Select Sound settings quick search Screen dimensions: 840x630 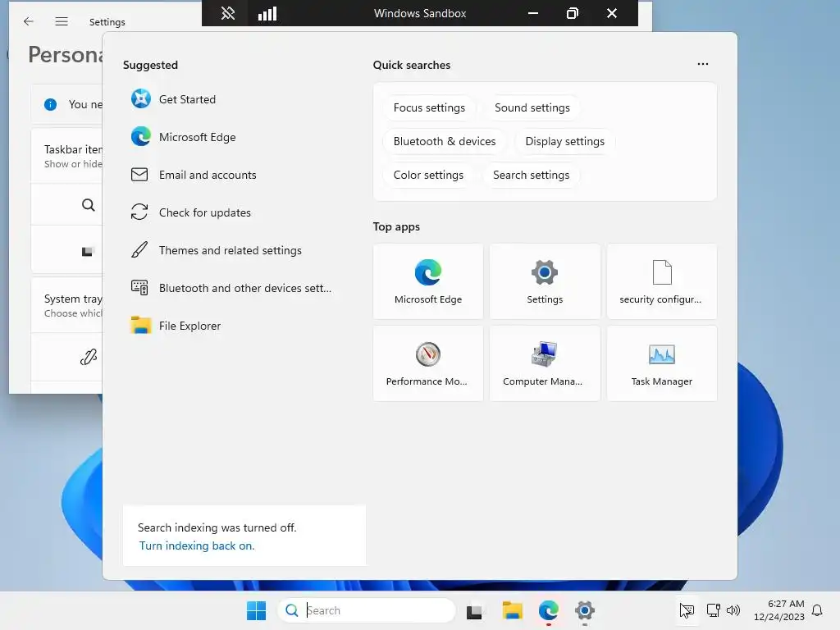(x=532, y=107)
